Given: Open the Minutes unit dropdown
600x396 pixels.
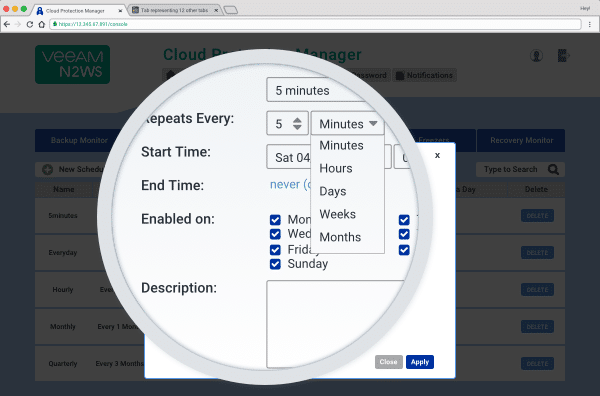Looking at the screenshot, I should (347, 124).
